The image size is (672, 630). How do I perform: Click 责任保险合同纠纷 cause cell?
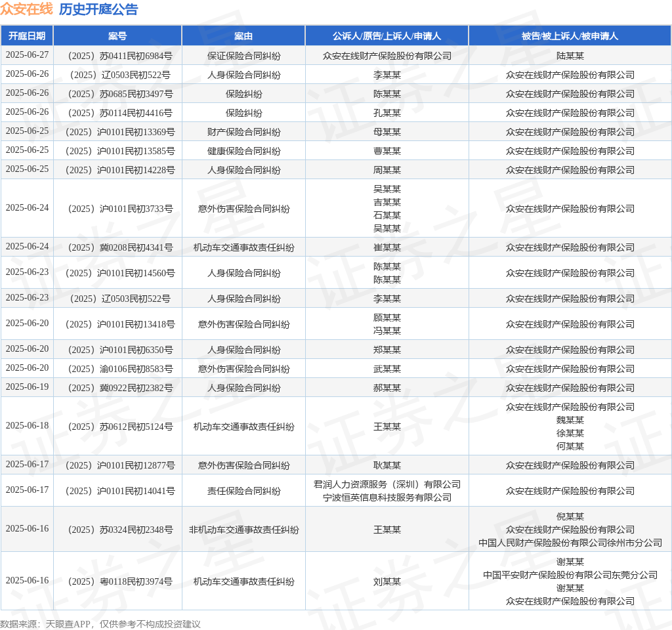tap(244, 491)
